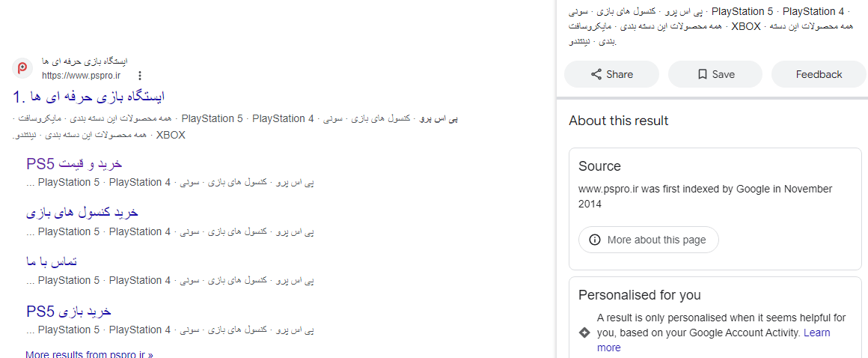Click the bookmark icon in Save button
This screenshot has width=868, height=358.
pos(703,74)
